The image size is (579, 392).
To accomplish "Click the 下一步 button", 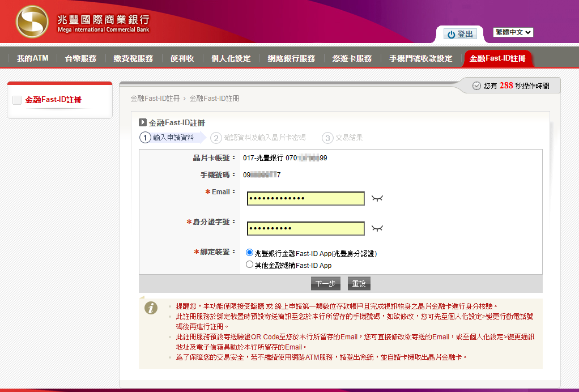I will (325, 283).
